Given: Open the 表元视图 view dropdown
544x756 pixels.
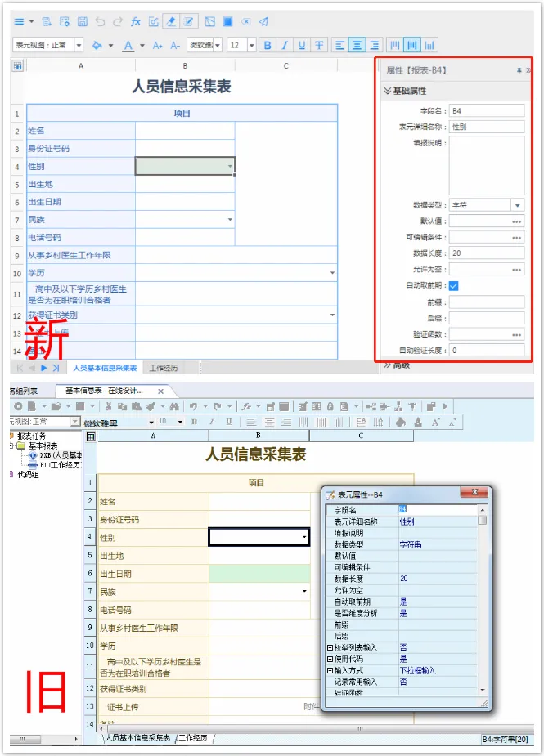Looking at the screenshot, I should click(x=78, y=45).
